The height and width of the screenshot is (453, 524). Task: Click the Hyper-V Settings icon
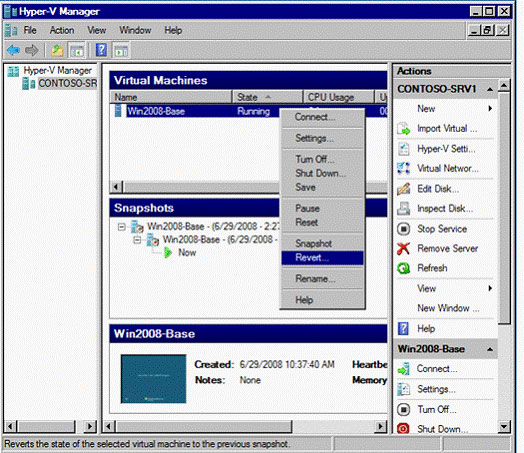[x=404, y=149]
